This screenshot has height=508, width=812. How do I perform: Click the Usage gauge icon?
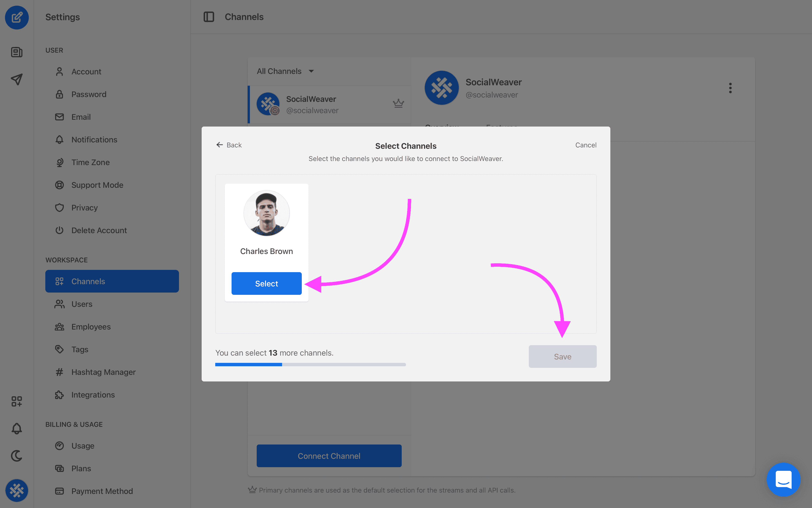click(59, 445)
